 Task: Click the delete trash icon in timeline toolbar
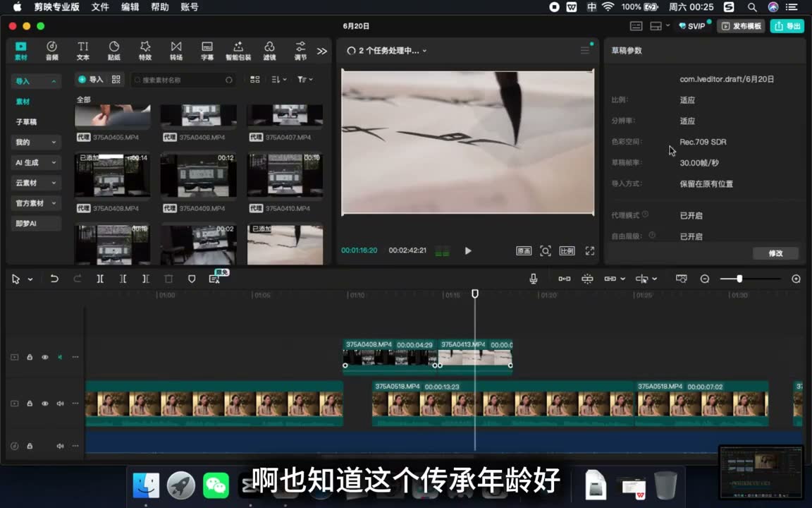point(168,279)
